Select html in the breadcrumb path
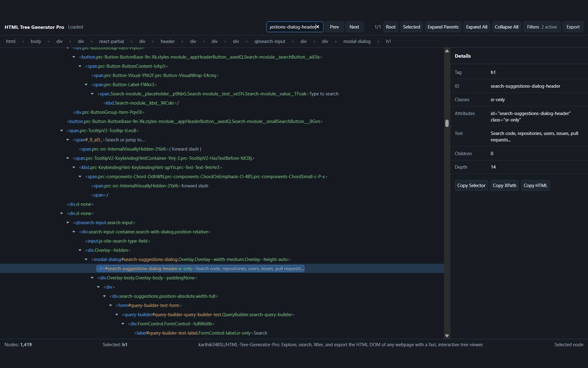Viewport: 588px width, 368px height. 11,41
